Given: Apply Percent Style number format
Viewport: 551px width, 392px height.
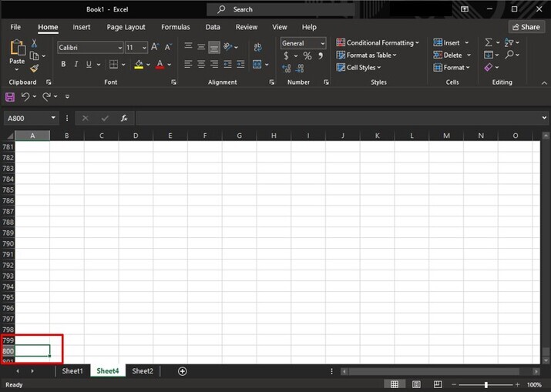Looking at the screenshot, I should click(307, 56).
